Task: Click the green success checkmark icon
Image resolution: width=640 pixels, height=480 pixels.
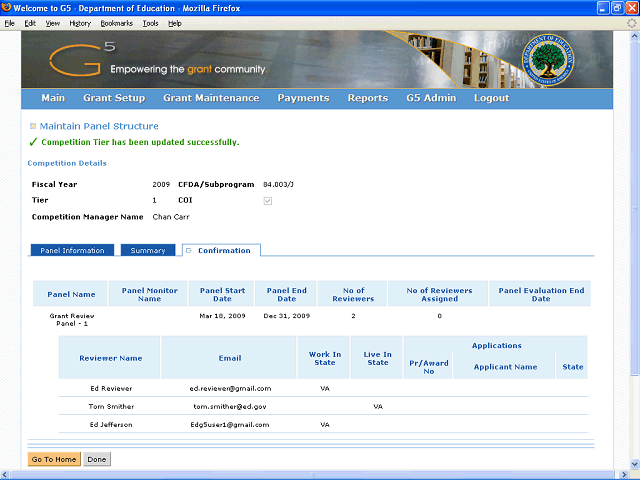Action: tap(33, 142)
